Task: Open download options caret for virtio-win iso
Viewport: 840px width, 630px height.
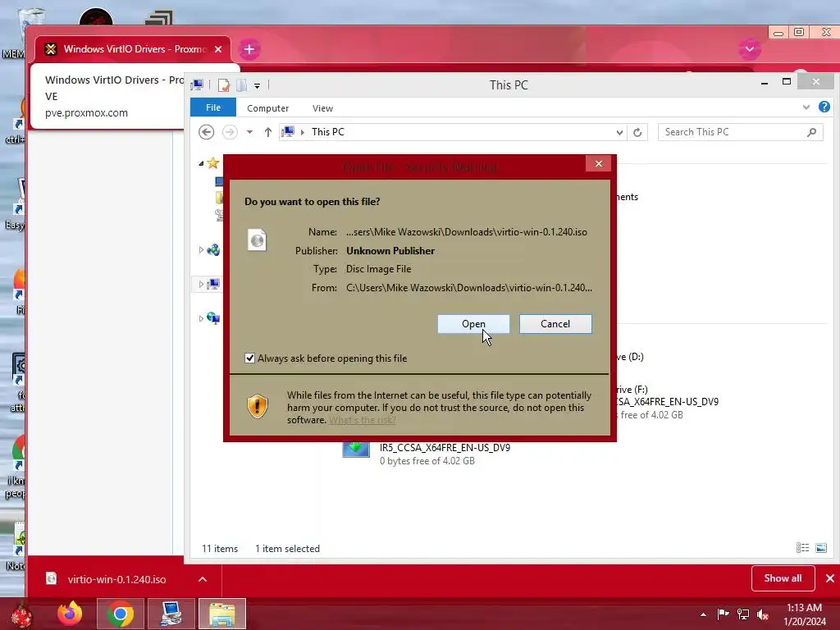Action: click(x=203, y=579)
